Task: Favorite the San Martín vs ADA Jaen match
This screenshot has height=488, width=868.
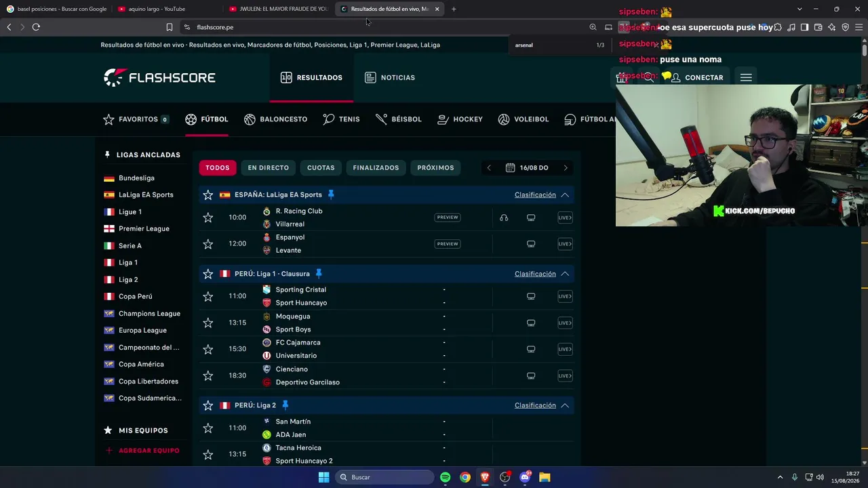Action: (208, 428)
